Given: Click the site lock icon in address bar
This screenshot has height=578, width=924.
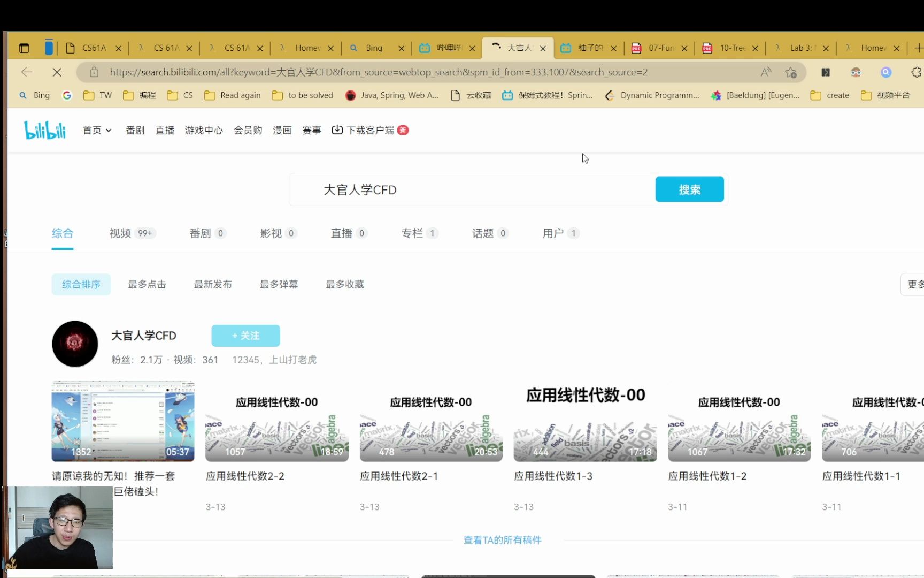Looking at the screenshot, I should (94, 72).
